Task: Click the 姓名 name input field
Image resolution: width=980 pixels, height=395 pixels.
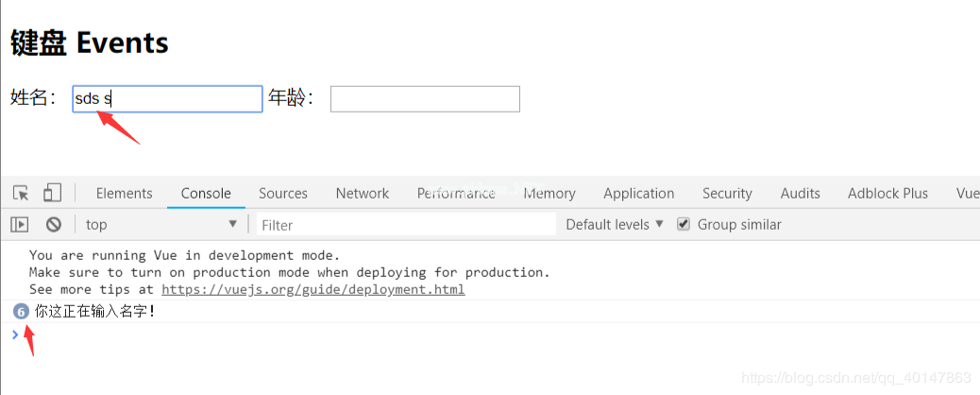Action: pos(167,98)
